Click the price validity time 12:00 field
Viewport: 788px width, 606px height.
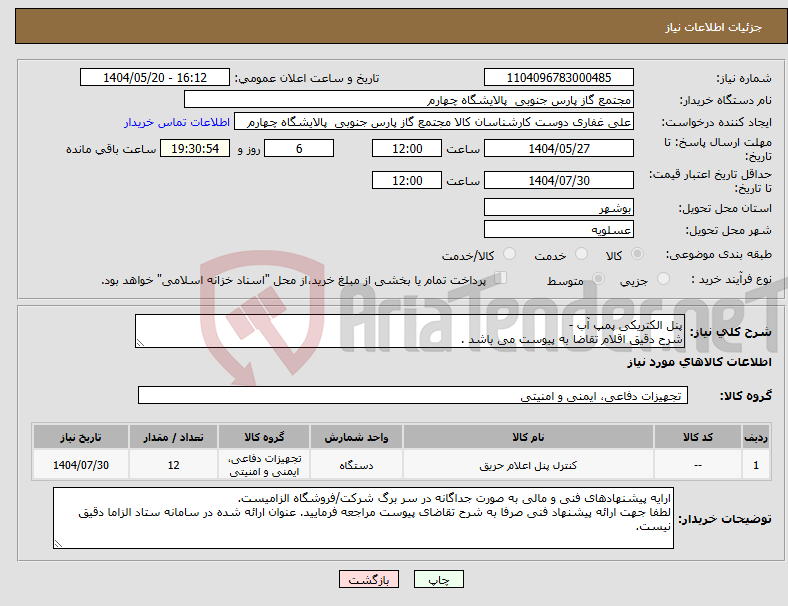[407, 180]
